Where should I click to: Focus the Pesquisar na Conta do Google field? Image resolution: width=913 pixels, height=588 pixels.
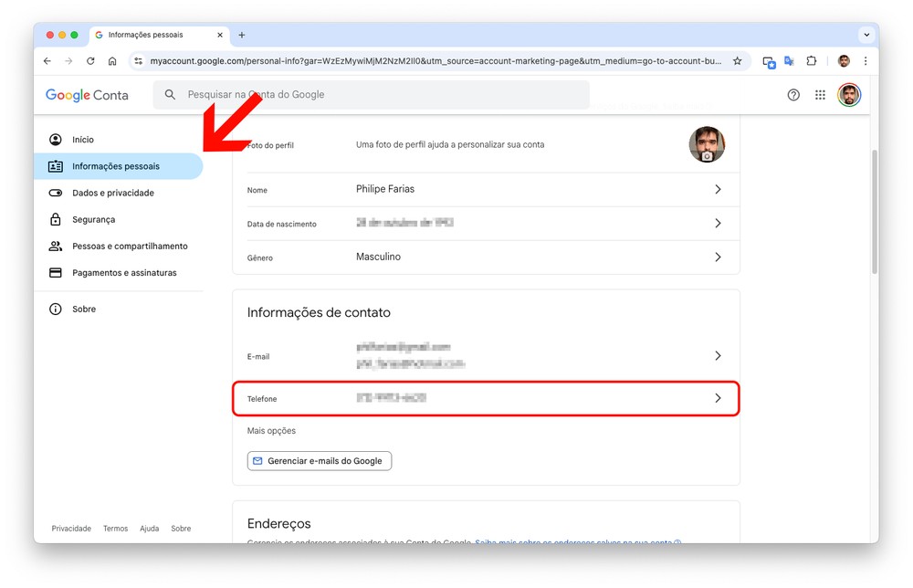371,94
